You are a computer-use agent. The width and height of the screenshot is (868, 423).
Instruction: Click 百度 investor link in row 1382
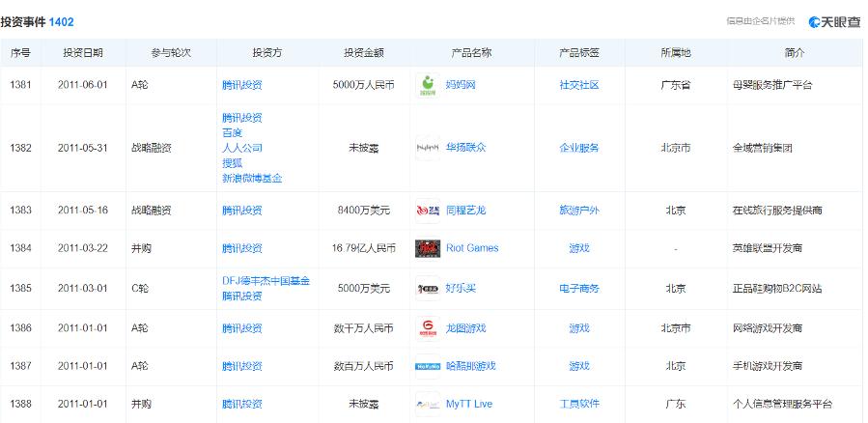click(232, 133)
